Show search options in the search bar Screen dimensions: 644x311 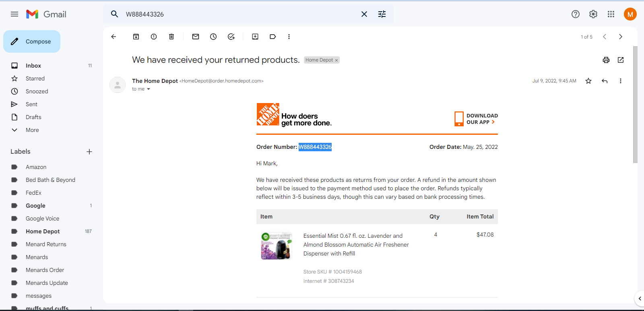click(x=382, y=14)
